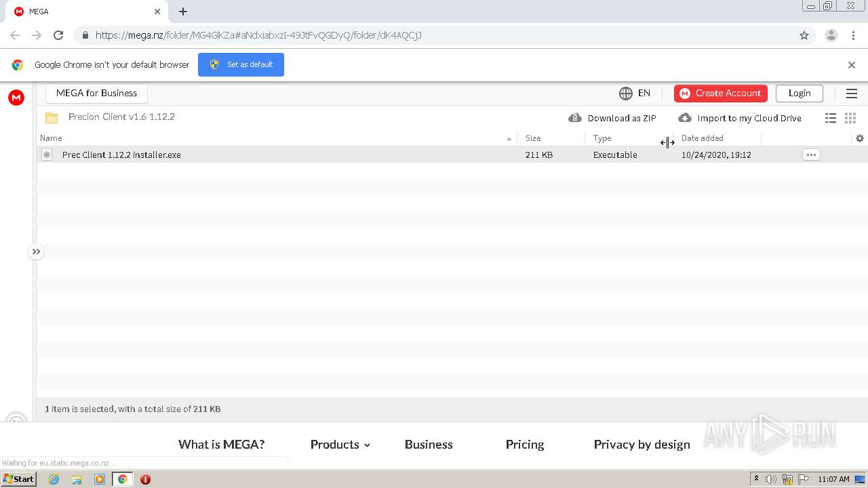Open the Pricing page link

click(x=525, y=445)
